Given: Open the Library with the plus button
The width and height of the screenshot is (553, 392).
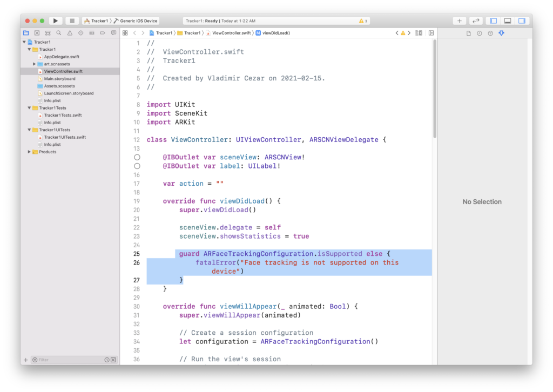Looking at the screenshot, I should point(459,21).
